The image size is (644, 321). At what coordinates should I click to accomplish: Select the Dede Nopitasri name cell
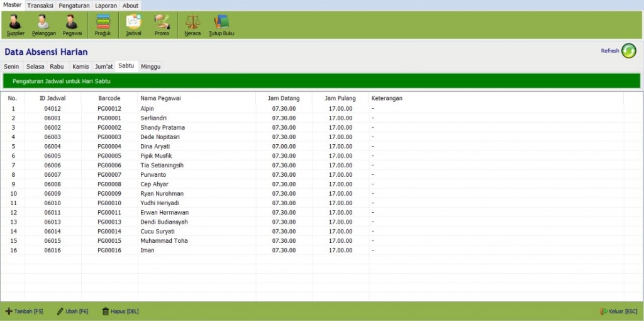click(x=197, y=137)
